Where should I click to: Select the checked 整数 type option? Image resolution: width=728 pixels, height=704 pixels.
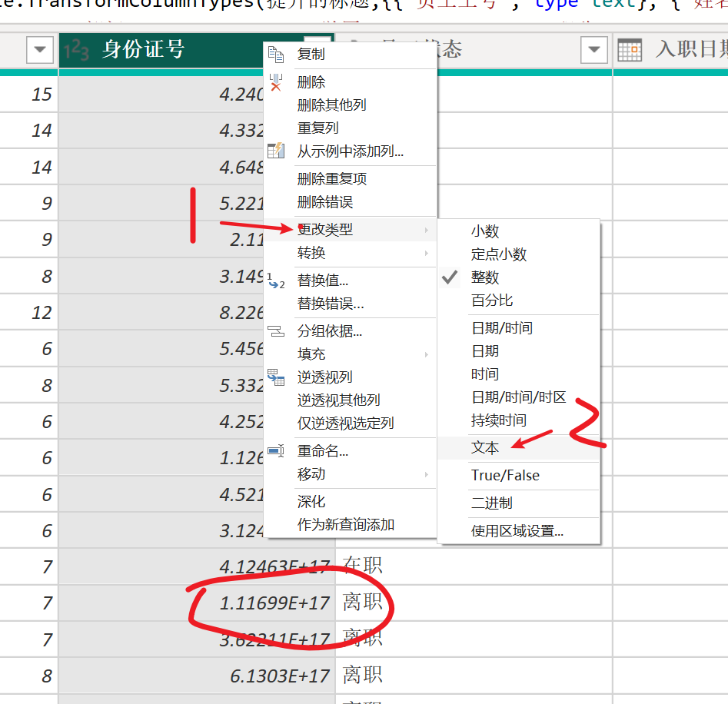click(485, 277)
